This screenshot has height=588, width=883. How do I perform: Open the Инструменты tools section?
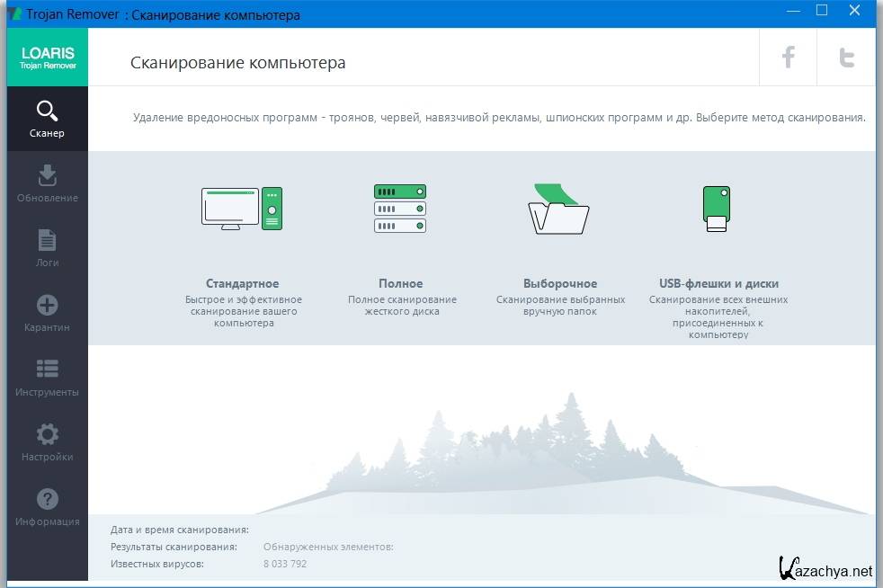click(x=47, y=378)
